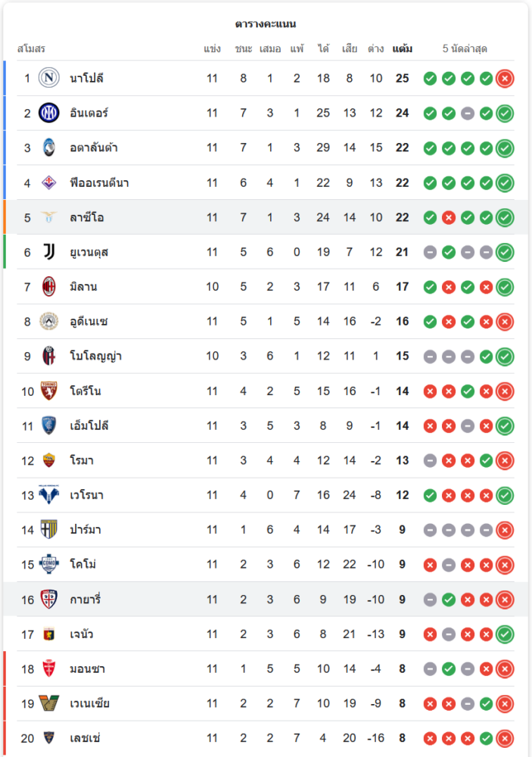This screenshot has height=757, width=532.
Task: Click the Napoli club crest icon
Action: [x=49, y=78]
